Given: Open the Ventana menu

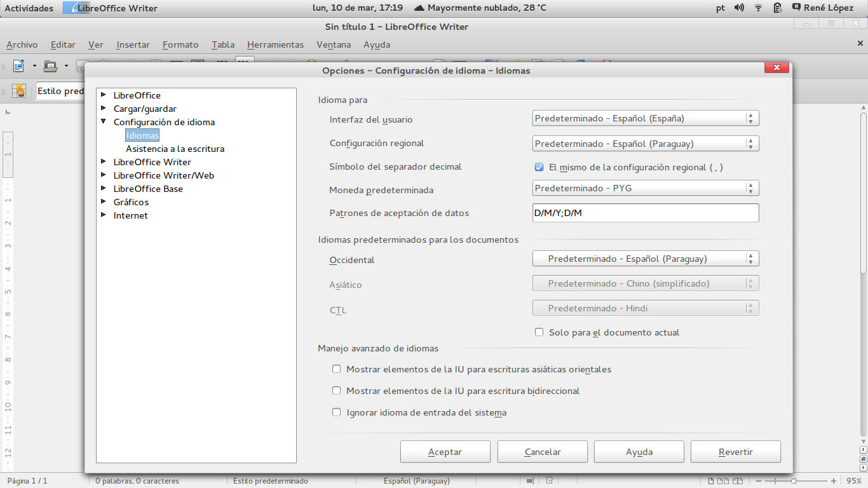Looking at the screenshot, I should pos(334,44).
